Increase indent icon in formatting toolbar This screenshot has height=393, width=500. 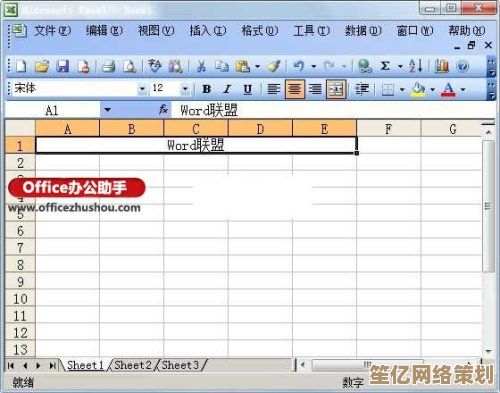(362, 89)
